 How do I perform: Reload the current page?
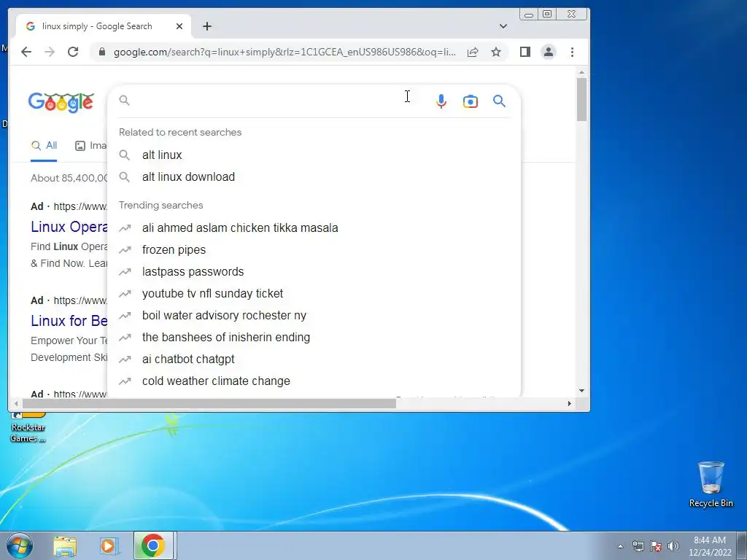click(73, 52)
